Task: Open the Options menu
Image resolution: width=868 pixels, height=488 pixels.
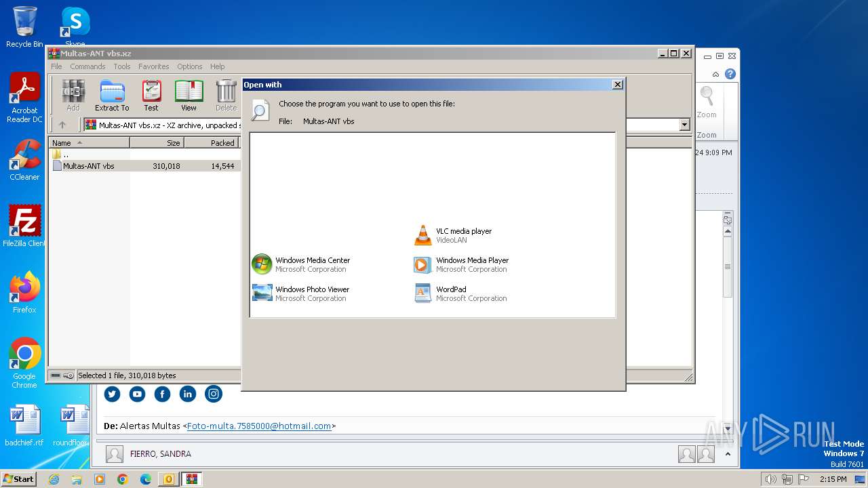Action: (190, 66)
